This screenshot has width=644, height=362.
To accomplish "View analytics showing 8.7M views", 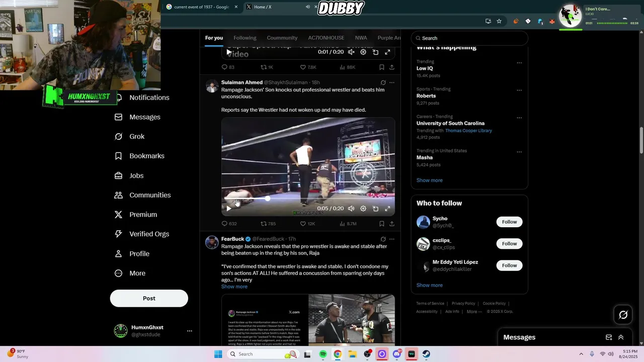I will 348,224.
